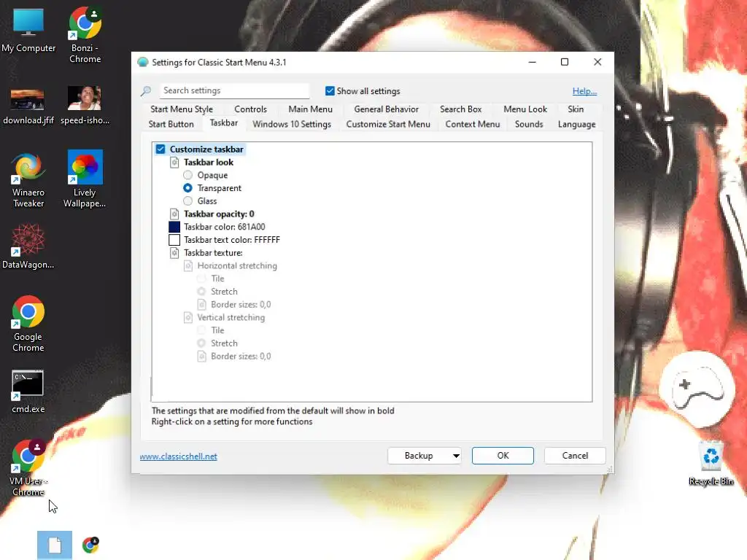Click the Classic Start Menu title bar icon
The image size is (747, 560).
[142, 63]
